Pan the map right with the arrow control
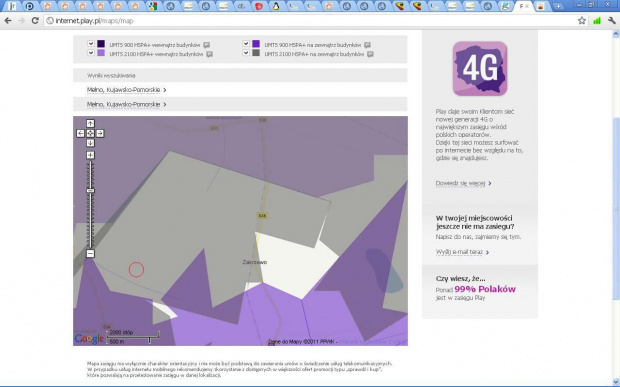The image size is (620, 387). pyautogui.click(x=100, y=133)
